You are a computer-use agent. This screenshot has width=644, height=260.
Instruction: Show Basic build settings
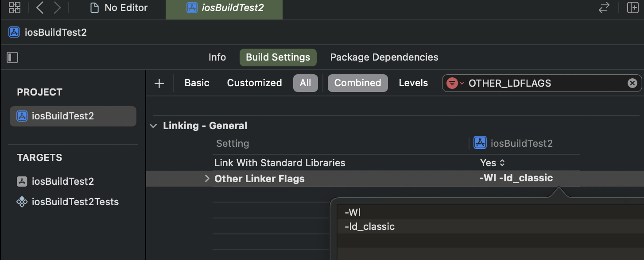pyautogui.click(x=197, y=83)
